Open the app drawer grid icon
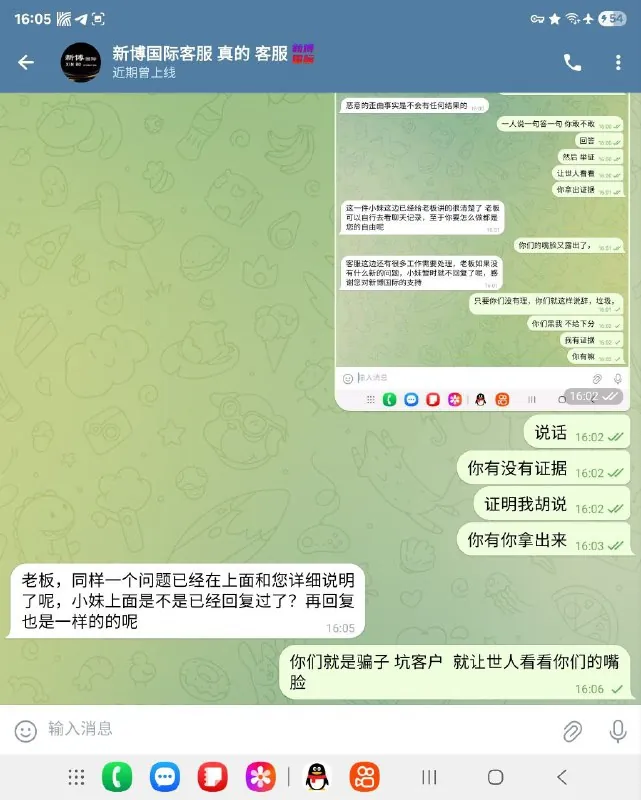Screen dimensions: 641x800 pos(77,777)
